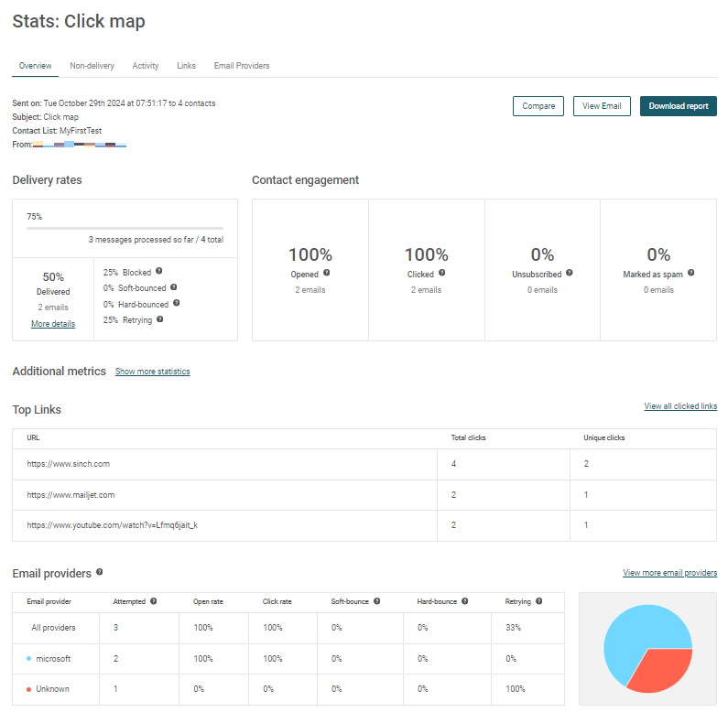The image size is (728, 712).
Task: Click the Subject: Click map line
Action: tap(45, 117)
